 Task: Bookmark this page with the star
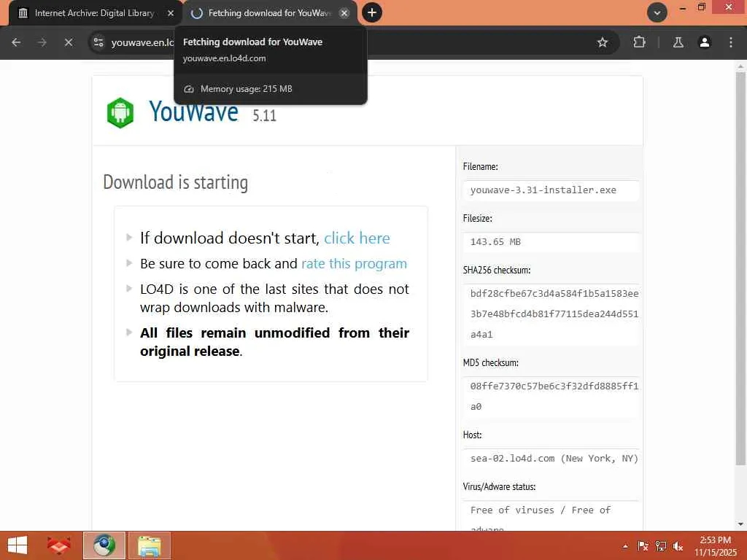click(602, 42)
